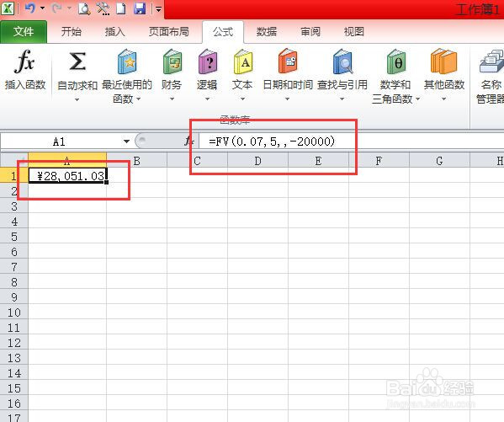504x422 pixels.
Task: Expand the 自动求和 dropdown arrow
Action: coord(77,99)
